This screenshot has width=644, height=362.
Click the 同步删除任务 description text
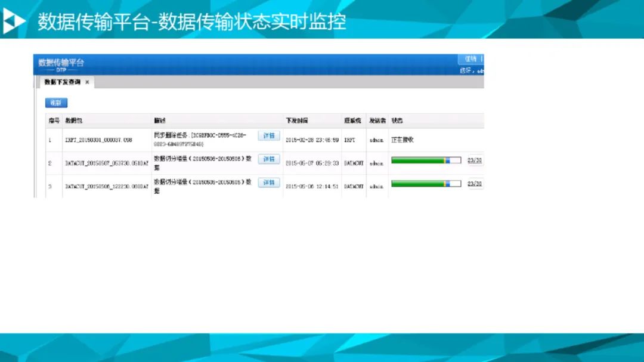click(x=200, y=140)
